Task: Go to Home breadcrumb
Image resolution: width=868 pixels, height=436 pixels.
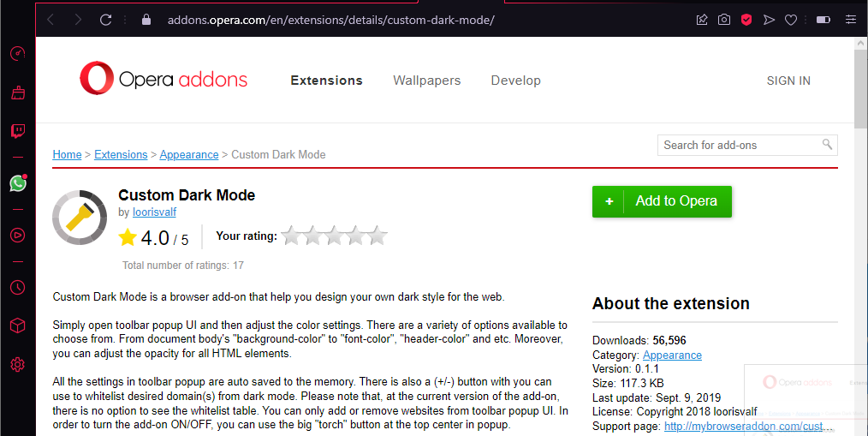Action: (x=67, y=154)
